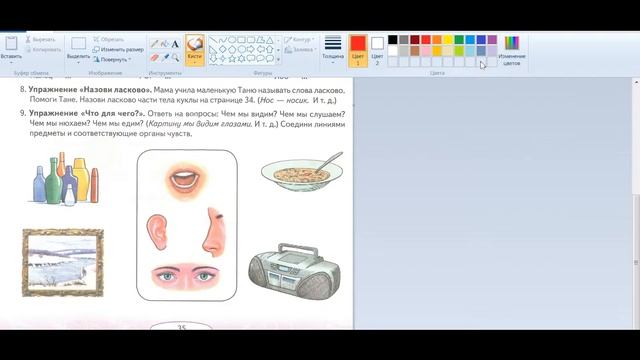Select the Down arrow shape

(x=213, y=59)
